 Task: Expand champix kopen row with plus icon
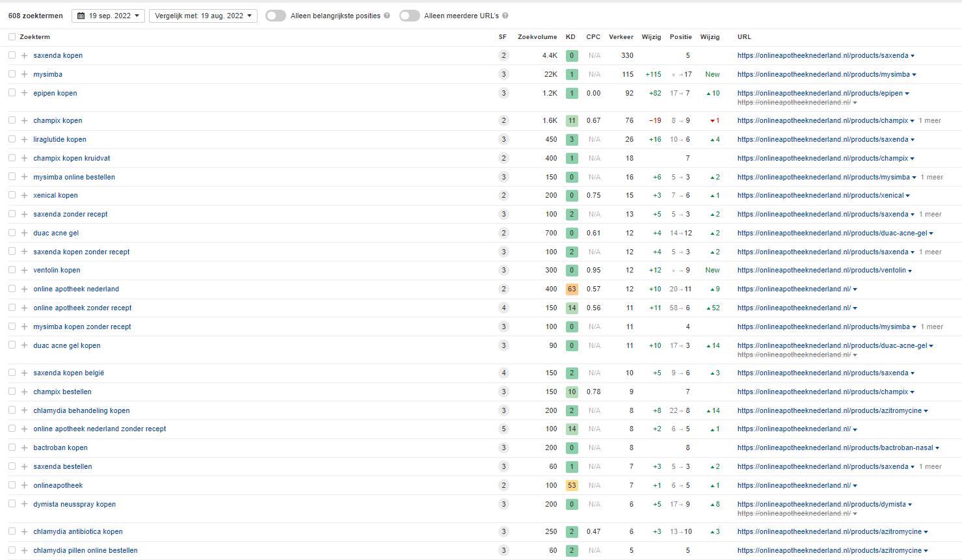point(25,121)
